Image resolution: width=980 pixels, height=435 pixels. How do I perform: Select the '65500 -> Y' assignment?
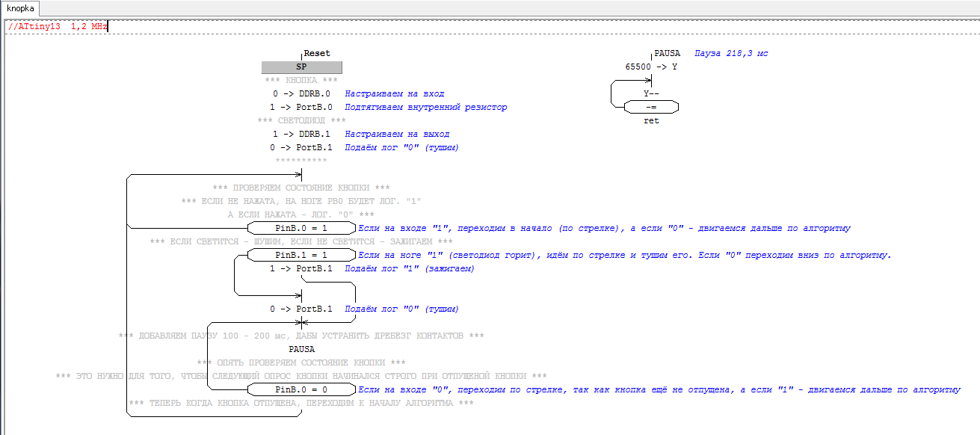tap(651, 67)
